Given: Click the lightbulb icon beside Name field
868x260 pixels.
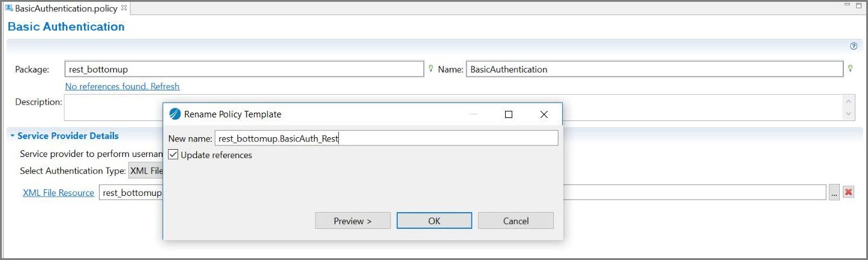Looking at the screenshot, I should click(850, 68).
